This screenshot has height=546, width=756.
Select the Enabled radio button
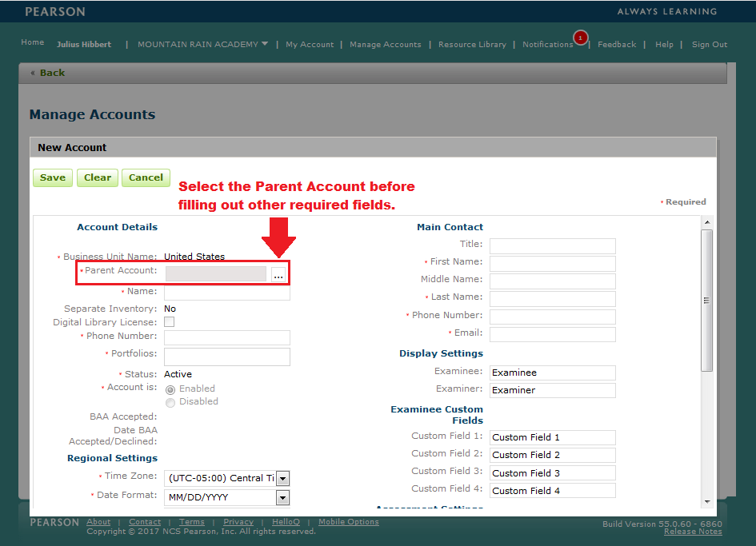point(169,389)
